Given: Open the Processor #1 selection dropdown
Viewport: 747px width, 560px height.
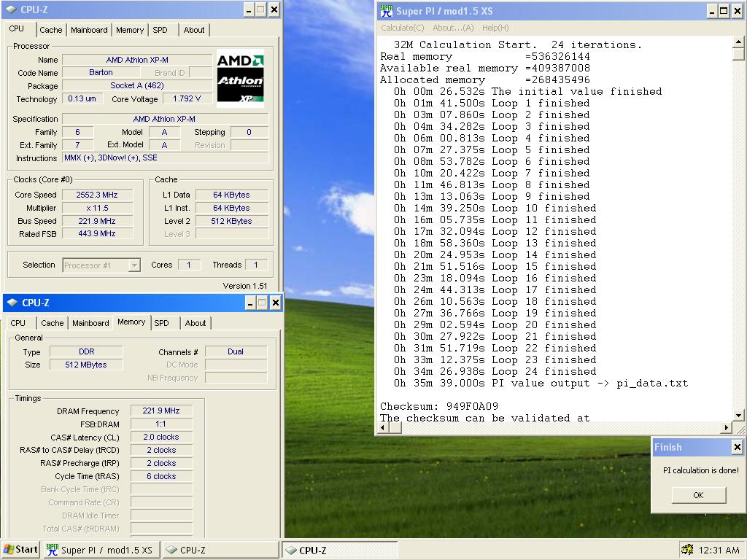Looking at the screenshot, I should [x=135, y=265].
